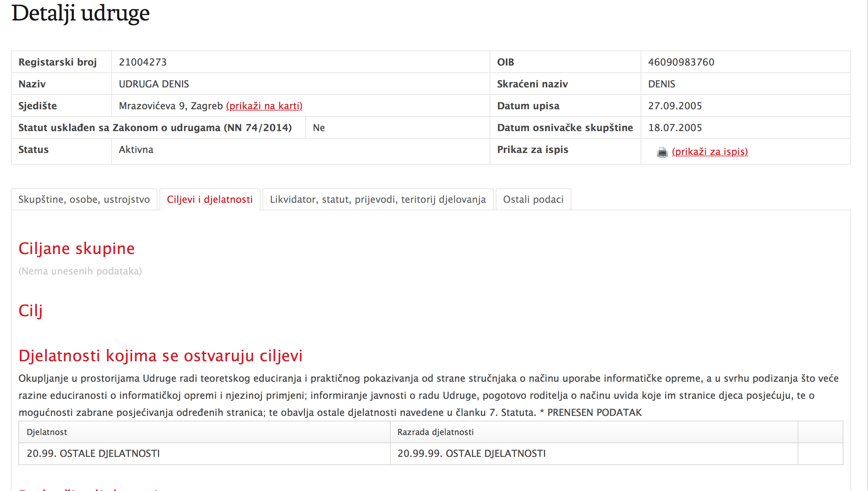
Task: Click Djelatnosti kojima se ostvaruju ciljevi heading
Action: tap(160, 356)
